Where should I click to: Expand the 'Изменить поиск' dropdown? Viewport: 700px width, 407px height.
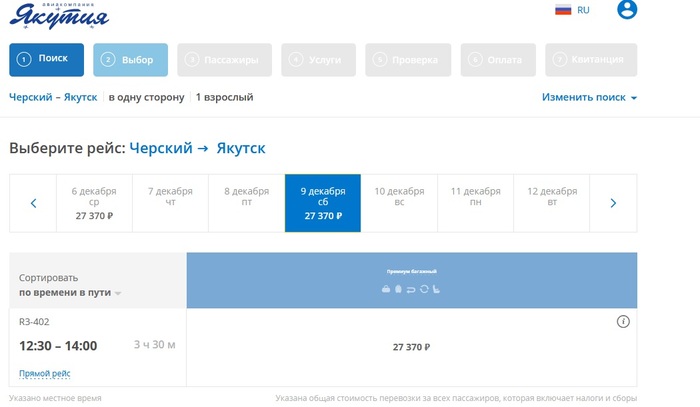coord(589,97)
